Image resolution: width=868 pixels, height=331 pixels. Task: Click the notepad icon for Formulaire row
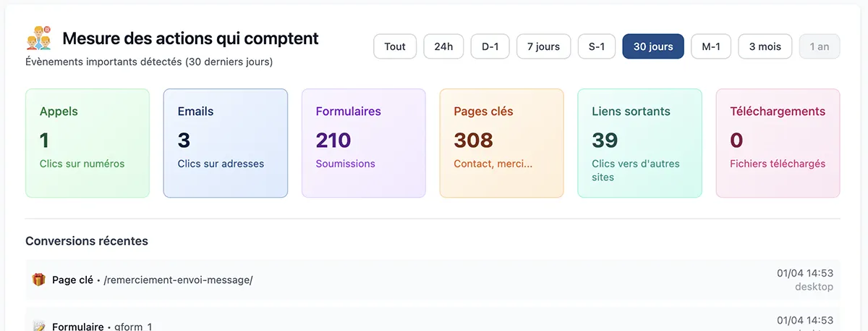(x=39, y=327)
